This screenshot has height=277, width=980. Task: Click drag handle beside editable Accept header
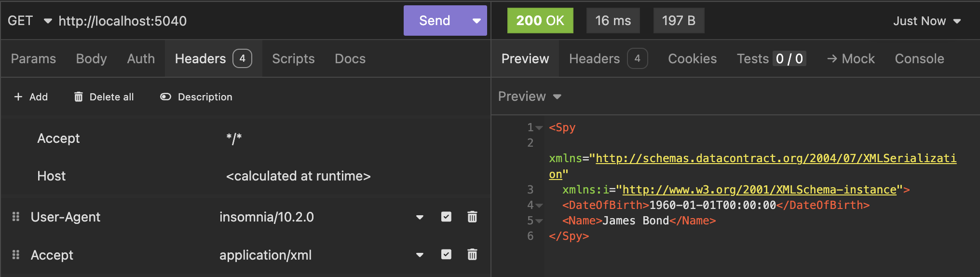pos(16,255)
